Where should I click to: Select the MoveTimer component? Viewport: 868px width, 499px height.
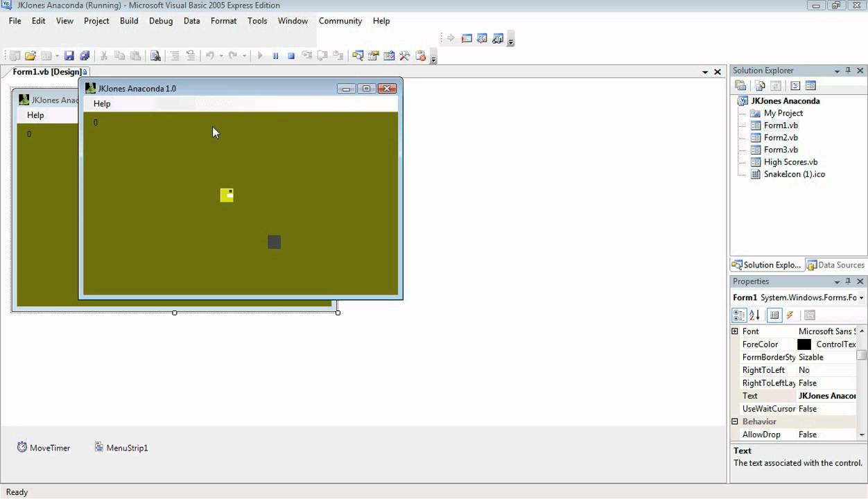pos(44,448)
